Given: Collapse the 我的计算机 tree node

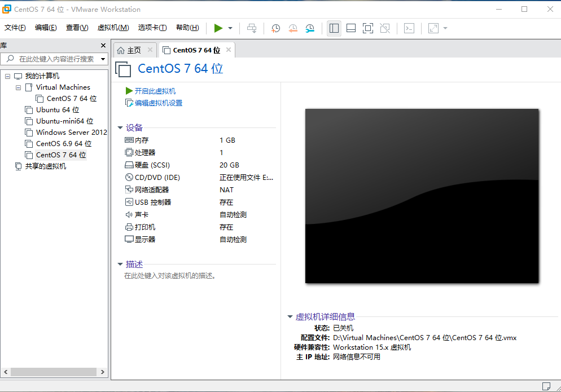Looking at the screenshot, I should pos(7,76).
